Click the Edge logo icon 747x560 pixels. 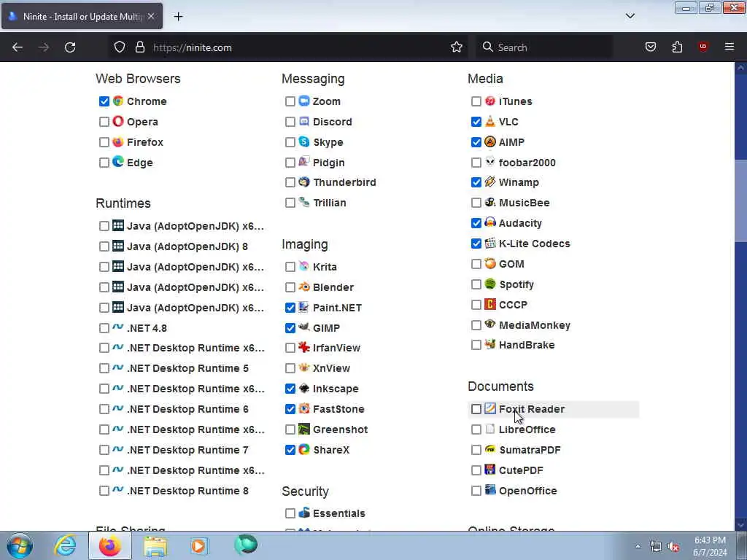coord(118,162)
